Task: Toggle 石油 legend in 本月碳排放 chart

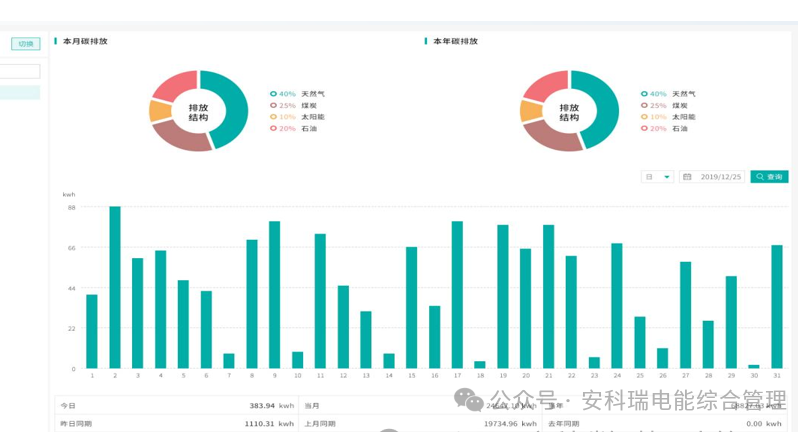Action: click(x=293, y=128)
